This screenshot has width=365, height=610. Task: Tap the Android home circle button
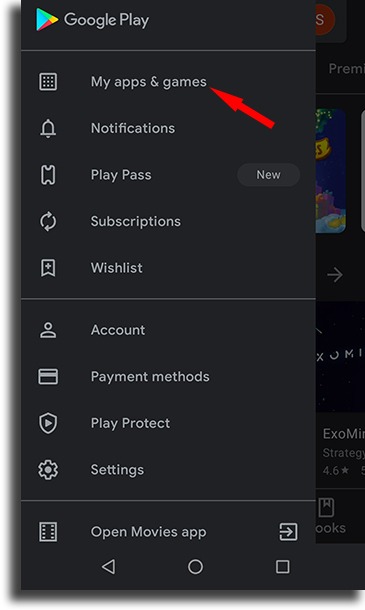(x=195, y=567)
